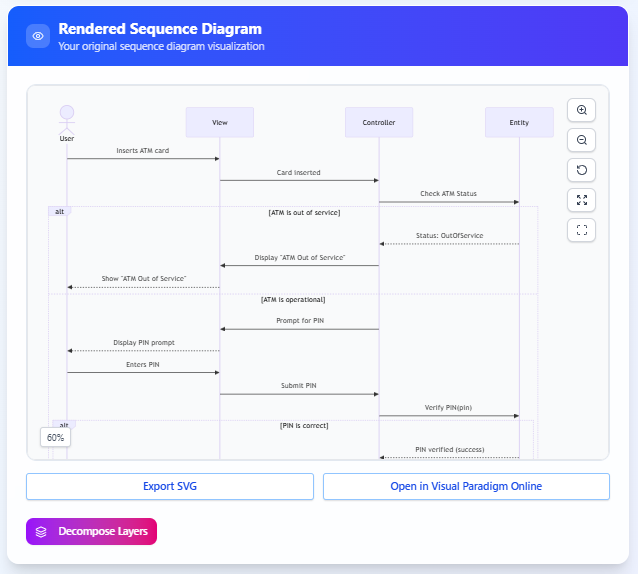The height and width of the screenshot is (574, 638).
Task: Click the zoom in magnifier icon
Action: coord(581,110)
